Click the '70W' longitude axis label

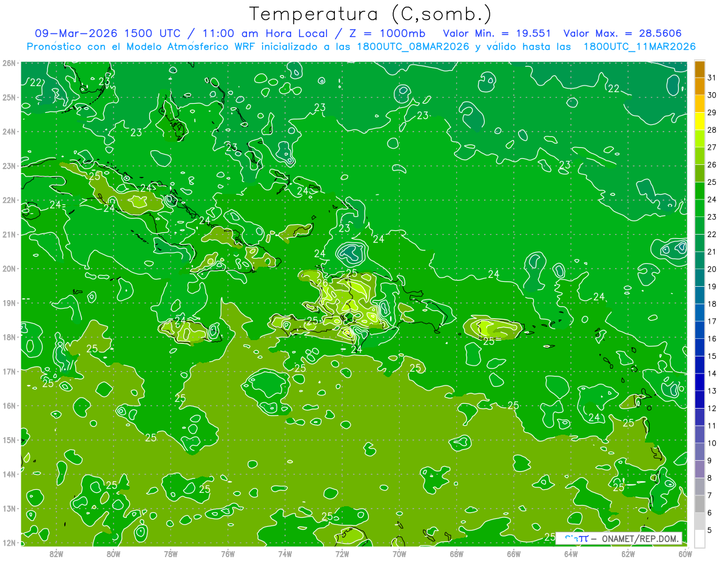[x=399, y=554]
